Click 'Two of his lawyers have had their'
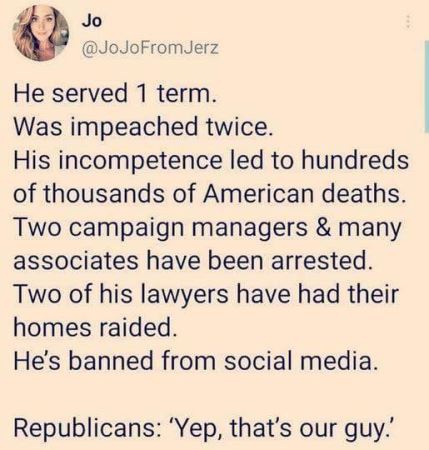The image size is (429, 450). point(206,294)
